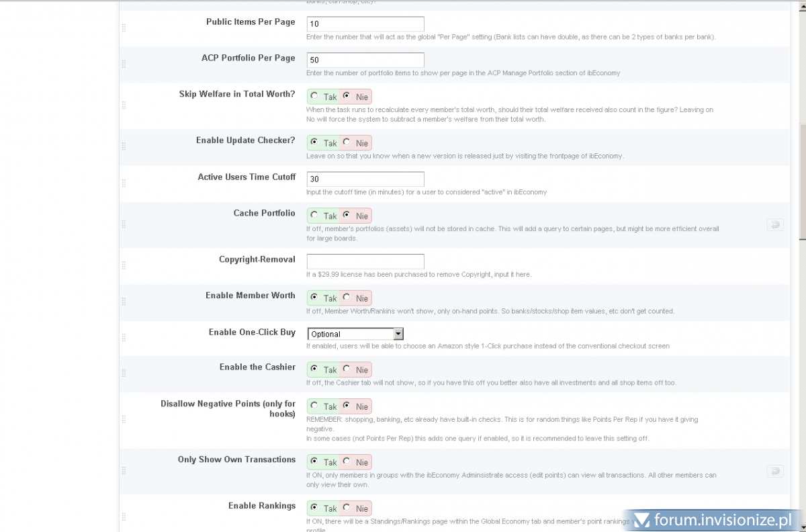Focus the ACP Portfolio Per Page input
The height and width of the screenshot is (532, 806).
pyautogui.click(x=365, y=60)
